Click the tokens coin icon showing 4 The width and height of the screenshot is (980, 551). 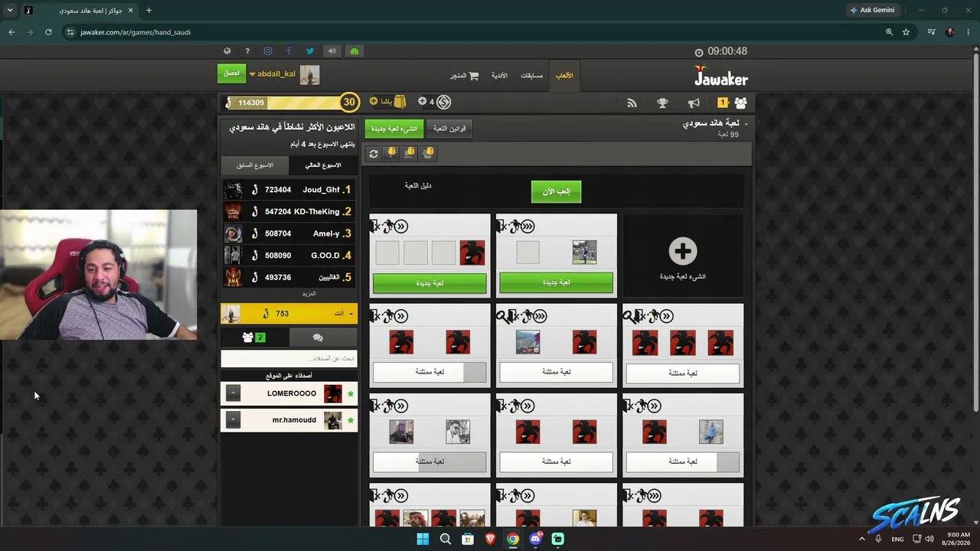click(x=443, y=102)
